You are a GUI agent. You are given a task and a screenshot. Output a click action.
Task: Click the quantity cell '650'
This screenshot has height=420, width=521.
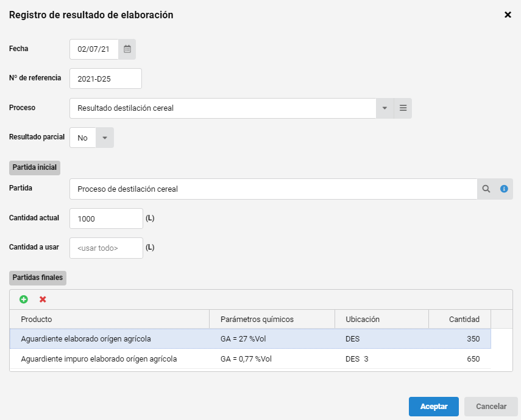pyautogui.click(x=460, y=359)
